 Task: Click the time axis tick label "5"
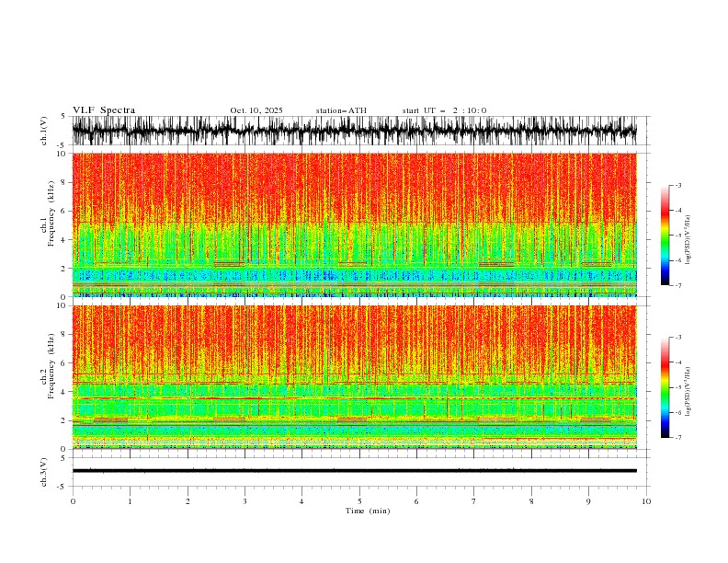pyautogui.click(x=359, y=501)
